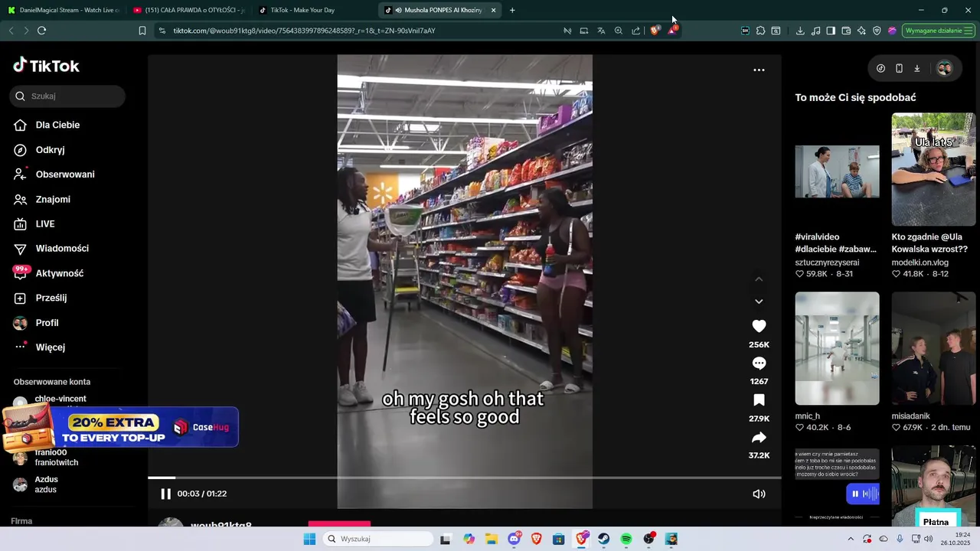This screenshot has width=980, height=551.
Task: Bookmark this page icon in address bar
Action: (142, 31)
